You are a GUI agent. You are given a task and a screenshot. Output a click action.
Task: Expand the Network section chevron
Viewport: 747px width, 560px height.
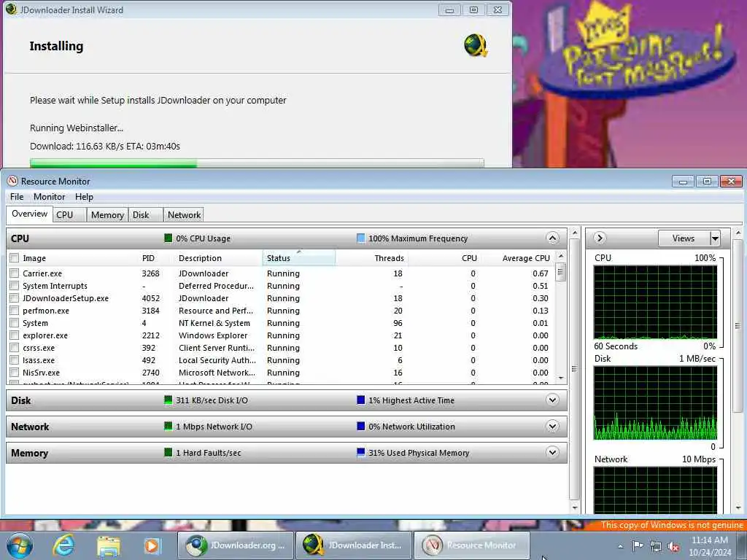point(552,426)
